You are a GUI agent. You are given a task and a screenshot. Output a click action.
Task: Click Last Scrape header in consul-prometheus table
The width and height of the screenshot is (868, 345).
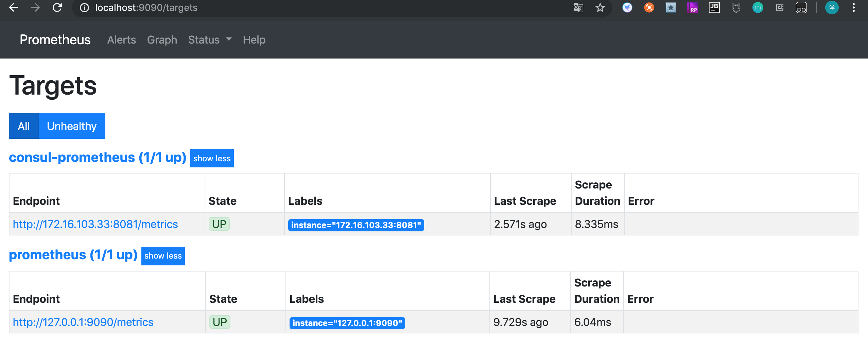525,201
